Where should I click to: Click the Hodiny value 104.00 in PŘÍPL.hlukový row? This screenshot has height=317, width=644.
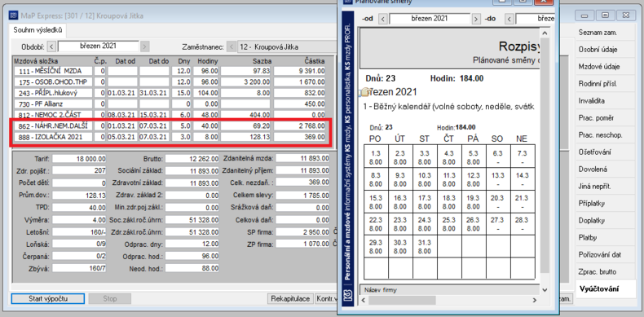pos(206,93)
